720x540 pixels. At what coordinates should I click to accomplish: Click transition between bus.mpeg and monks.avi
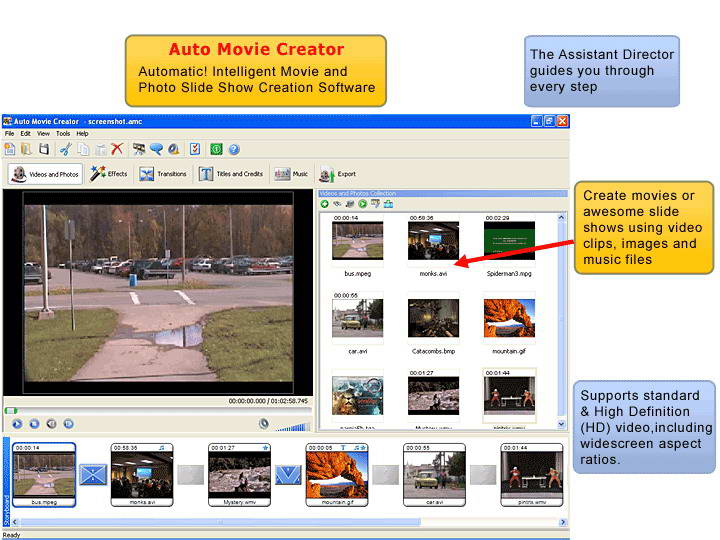tap(93, 475)
